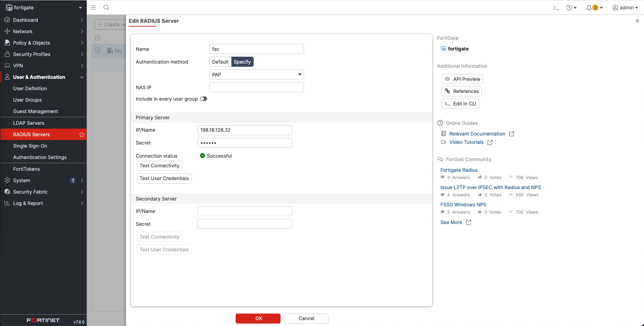The width and height of the screenshot is (644, 326).
Task: Open the help question mark menu
Action: pyautogui.click(x=571, y=8)
